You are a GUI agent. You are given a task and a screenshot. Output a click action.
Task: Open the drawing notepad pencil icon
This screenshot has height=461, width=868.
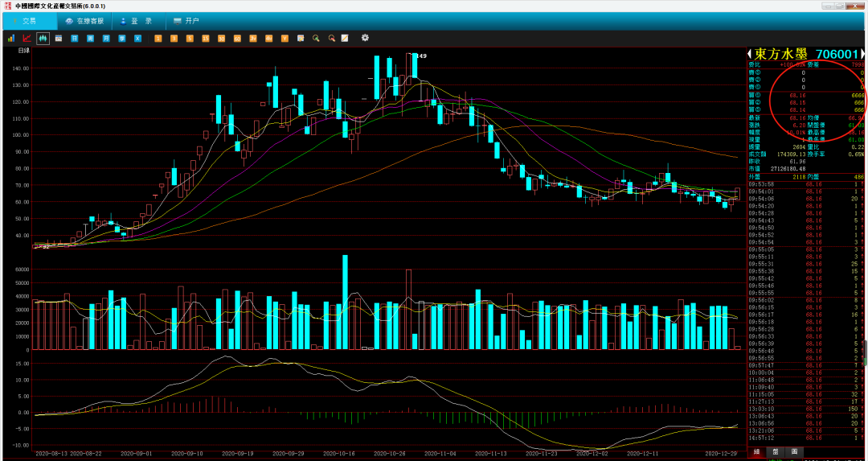[345, 39]
